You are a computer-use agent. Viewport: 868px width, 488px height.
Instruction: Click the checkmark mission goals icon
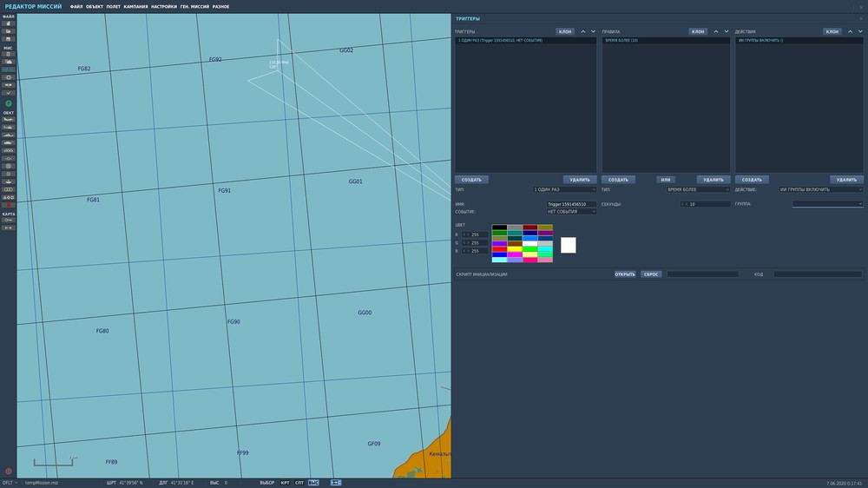coord(9,93)
